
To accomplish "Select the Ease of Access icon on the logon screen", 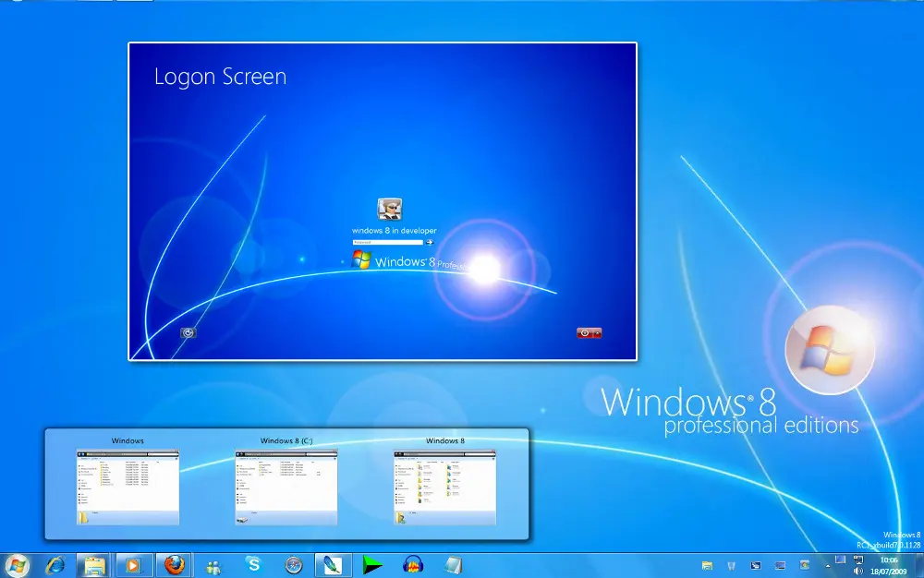I will (x=188, y=332).
